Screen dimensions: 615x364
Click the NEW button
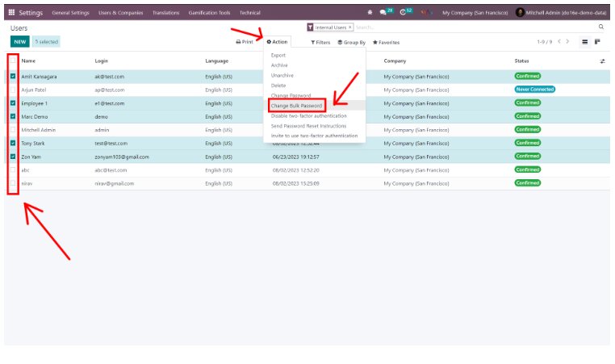19,41
